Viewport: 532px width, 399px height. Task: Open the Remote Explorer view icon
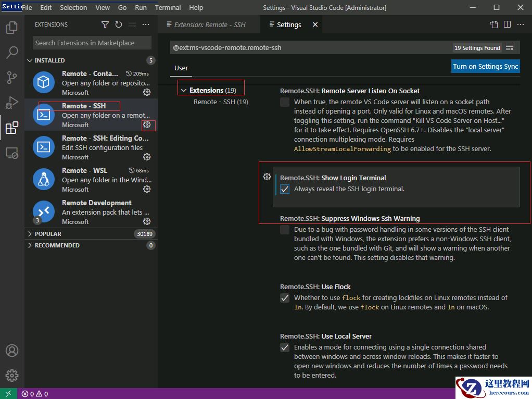pyautogui.click(x=12, y=153)
